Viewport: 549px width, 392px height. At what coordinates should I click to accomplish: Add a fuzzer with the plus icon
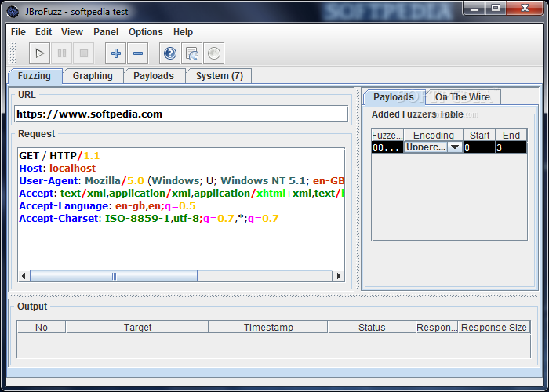click(116, 53)
